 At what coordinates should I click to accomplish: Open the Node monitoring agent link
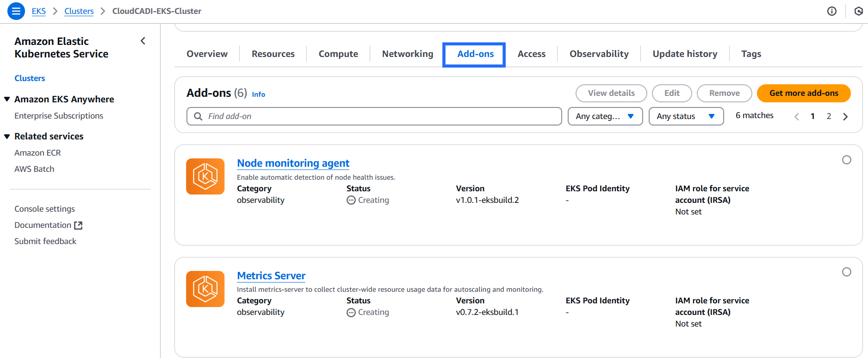(x=293, y=163)
